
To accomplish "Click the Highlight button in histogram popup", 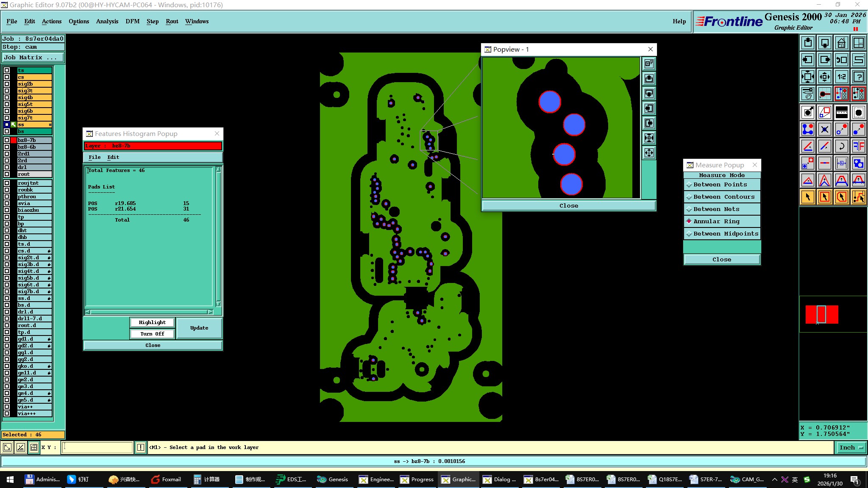I will (152, 322).
